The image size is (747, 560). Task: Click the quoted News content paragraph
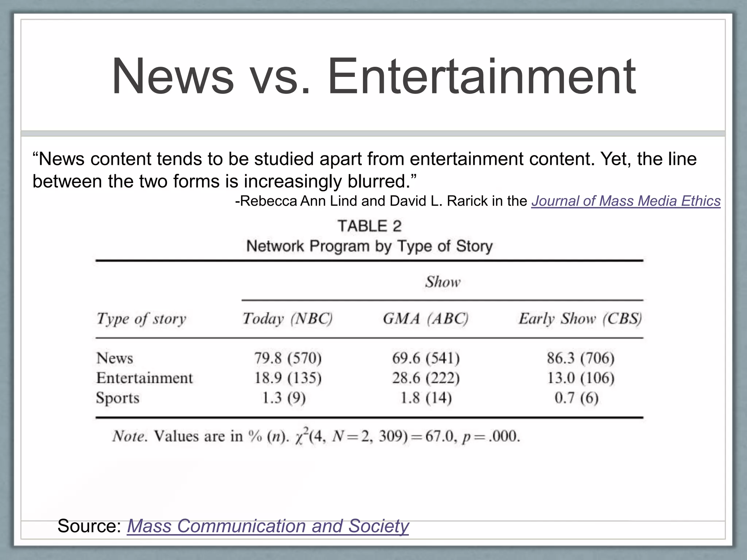coord(365,170)
